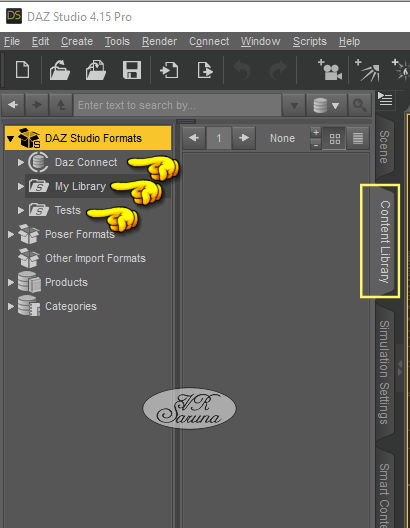
Task: Expand the Poser Formats node
Action: 11,234
